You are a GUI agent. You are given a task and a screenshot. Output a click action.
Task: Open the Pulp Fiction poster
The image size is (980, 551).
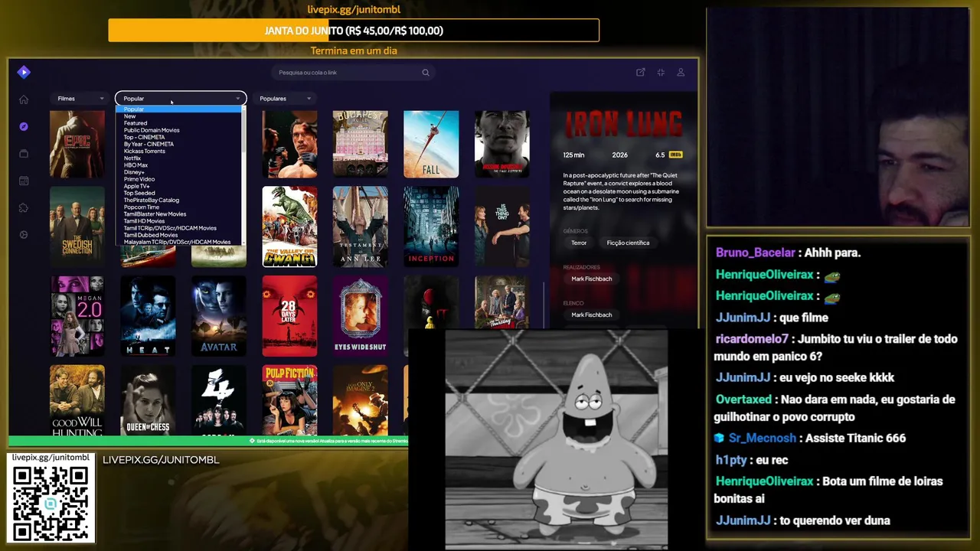tap(289, 400)
